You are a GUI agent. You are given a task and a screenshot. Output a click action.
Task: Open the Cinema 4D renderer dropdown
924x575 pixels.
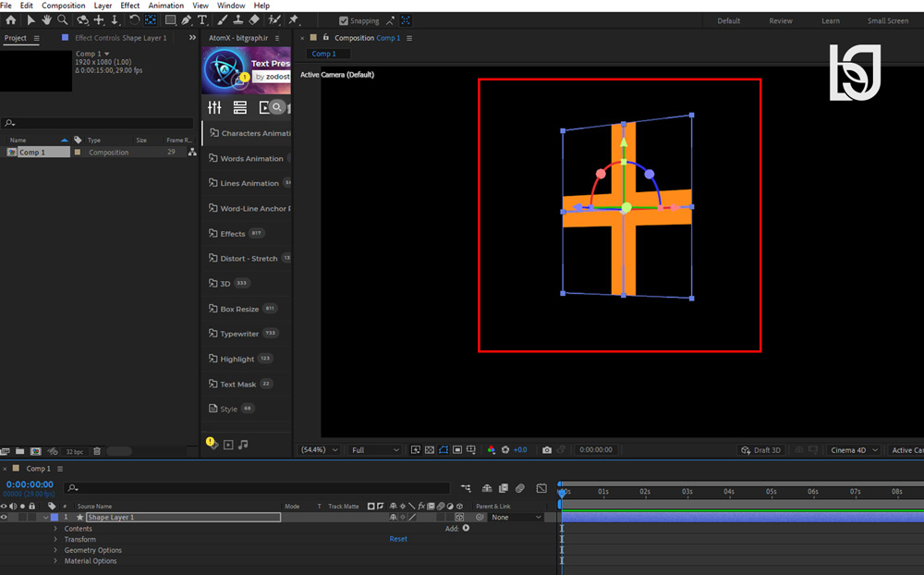point(853,450)
